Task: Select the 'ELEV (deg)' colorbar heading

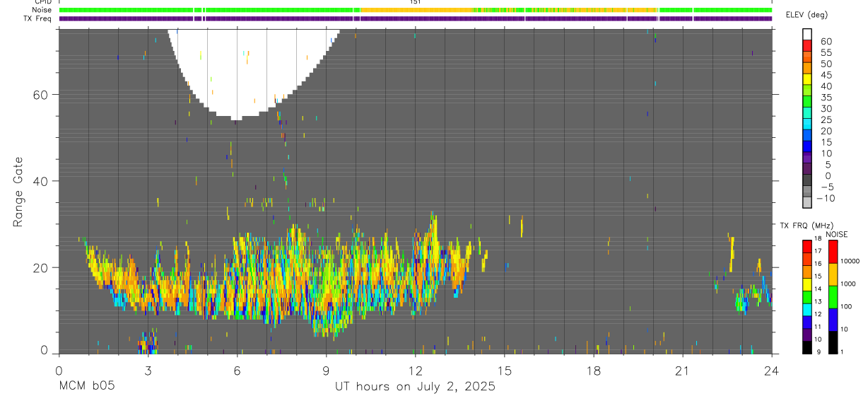Action: 807,15
